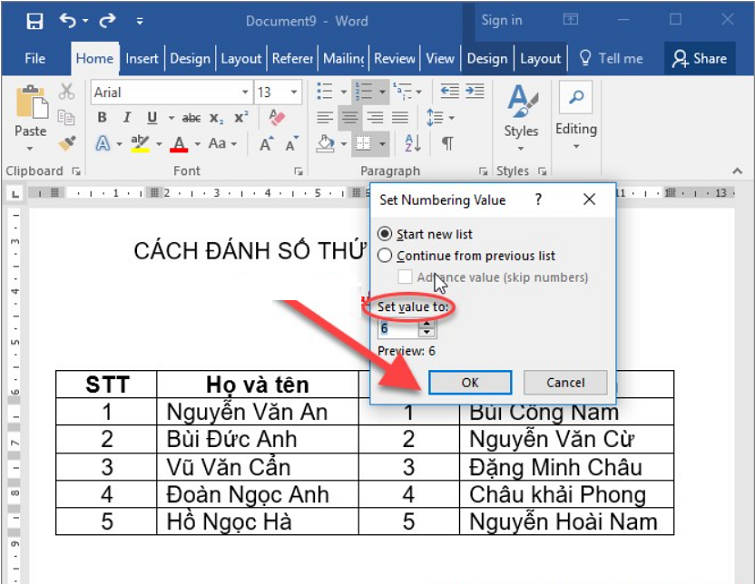
Task: Click the Set value to number field
Action: [x=399, y=327]
